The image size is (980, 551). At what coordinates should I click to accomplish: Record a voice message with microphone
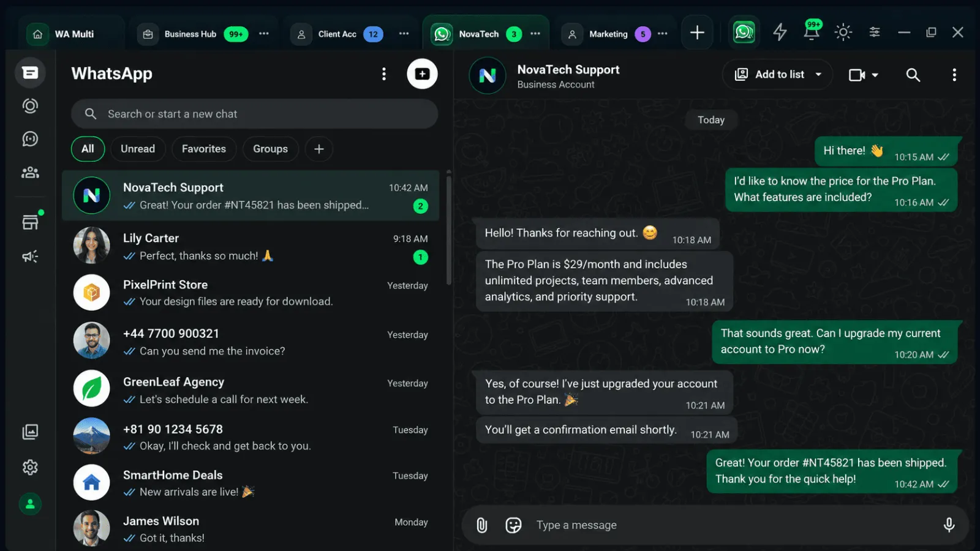(949, 525)
